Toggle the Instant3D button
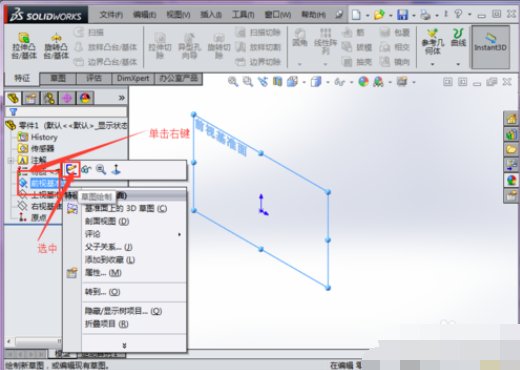Screen dimensions: 520x370 pos(490,47)
